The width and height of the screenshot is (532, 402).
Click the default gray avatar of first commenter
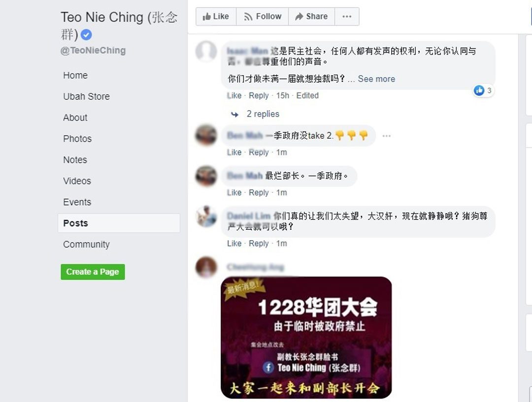click(206, 52)
